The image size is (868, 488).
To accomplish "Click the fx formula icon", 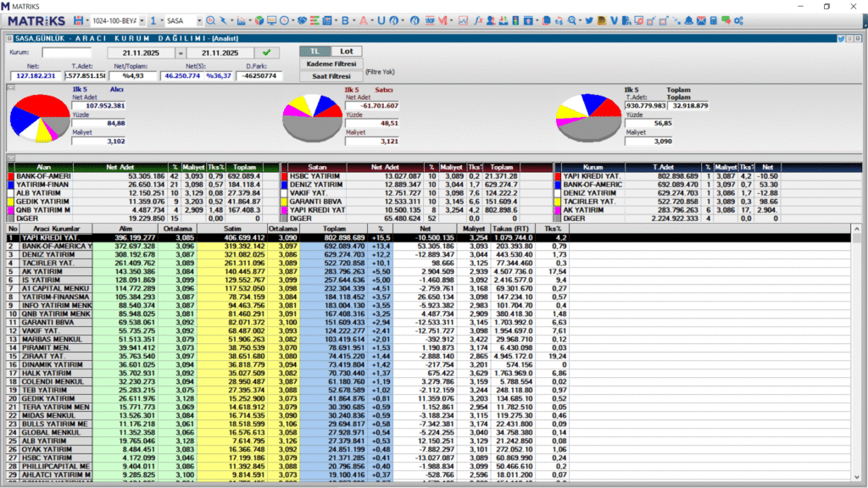I will (x=479, y=19).
